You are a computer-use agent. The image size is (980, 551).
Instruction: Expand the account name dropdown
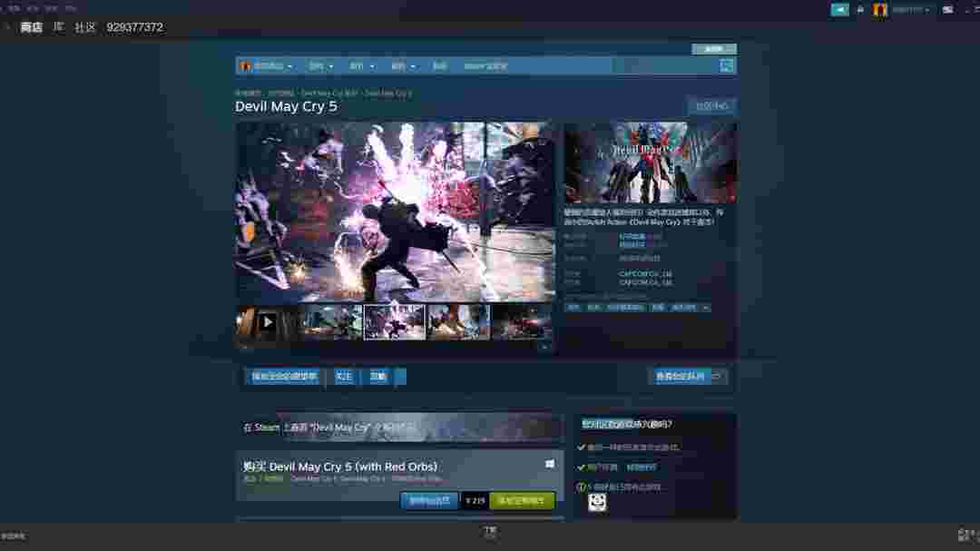click(x=910, y=9)
